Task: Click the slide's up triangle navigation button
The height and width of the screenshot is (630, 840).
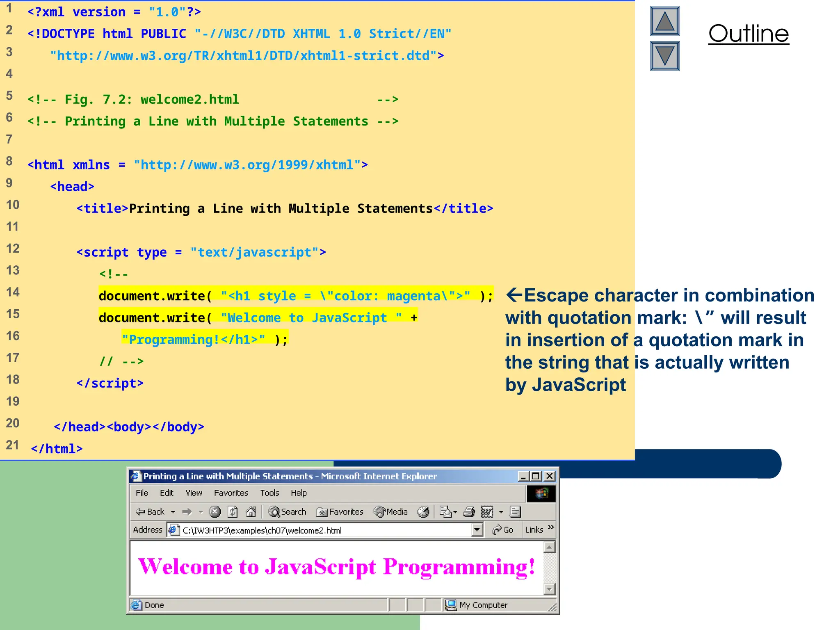Action: (664, 21)
